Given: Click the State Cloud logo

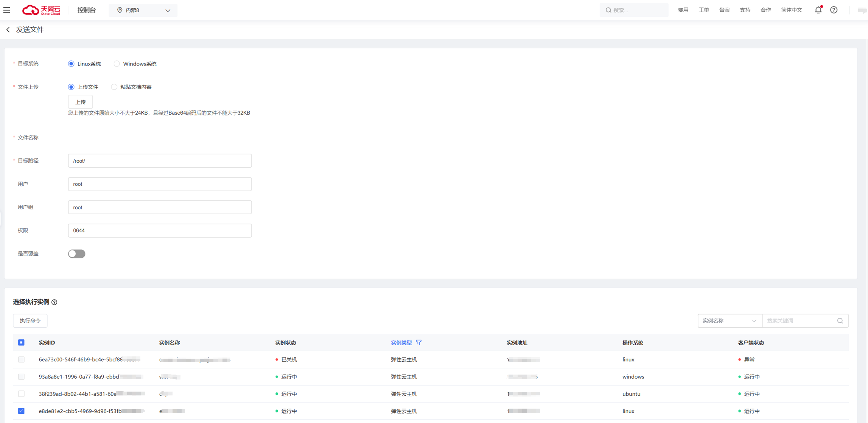Looking at the screenshot, I should (x=41, y=10).
